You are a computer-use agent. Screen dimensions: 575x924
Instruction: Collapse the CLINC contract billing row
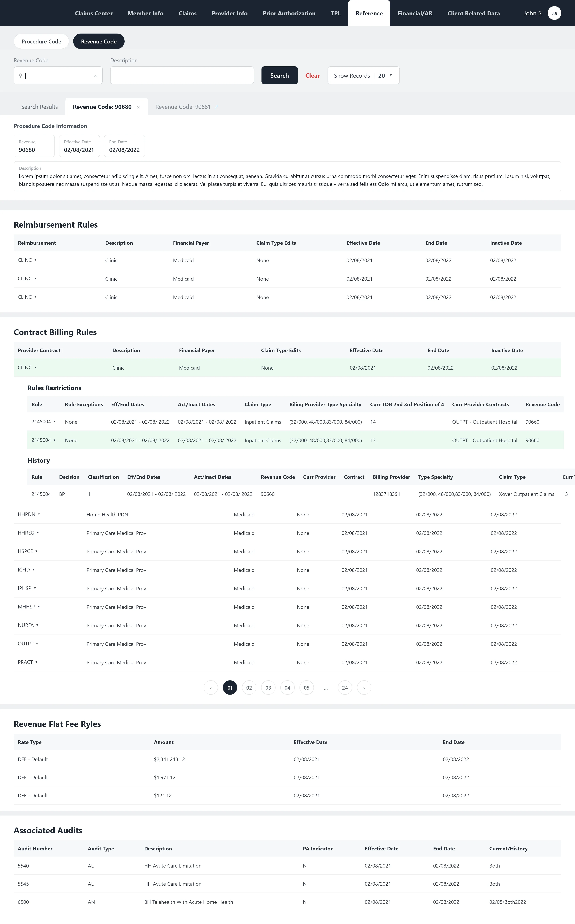[x=35, y=368]
